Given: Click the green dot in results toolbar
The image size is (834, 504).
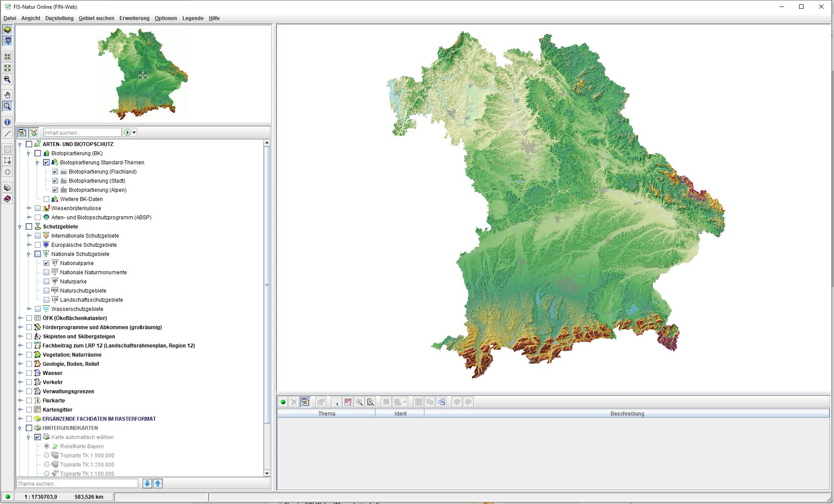Looking at the screenshot, I should pyautogui.click(x=283, y=402).
